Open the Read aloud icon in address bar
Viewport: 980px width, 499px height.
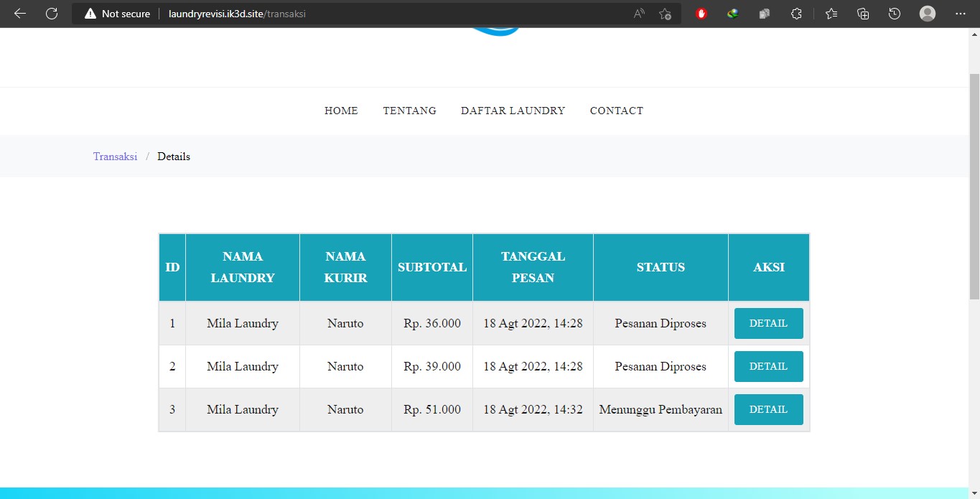click(639, 14)
